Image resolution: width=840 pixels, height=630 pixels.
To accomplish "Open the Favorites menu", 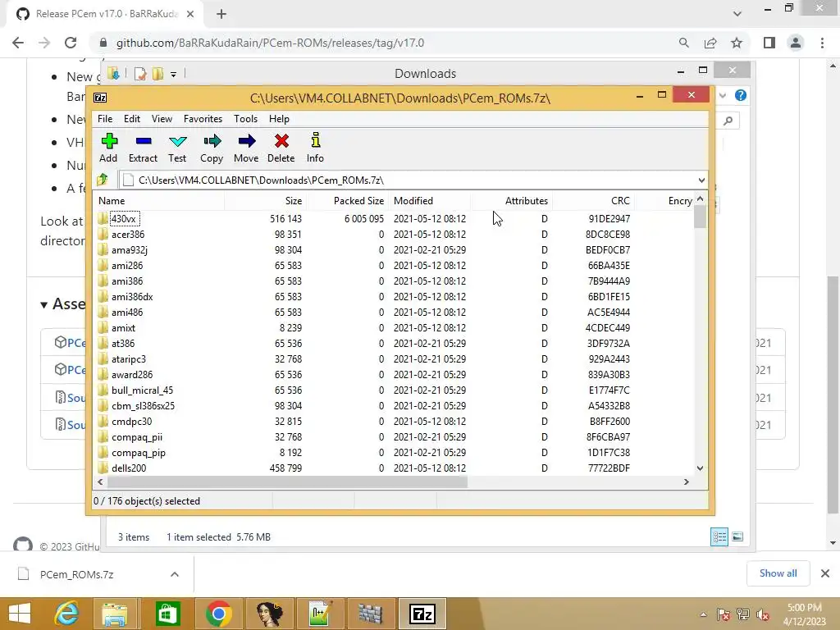I will pyautogui.click(x=203, y=119).
